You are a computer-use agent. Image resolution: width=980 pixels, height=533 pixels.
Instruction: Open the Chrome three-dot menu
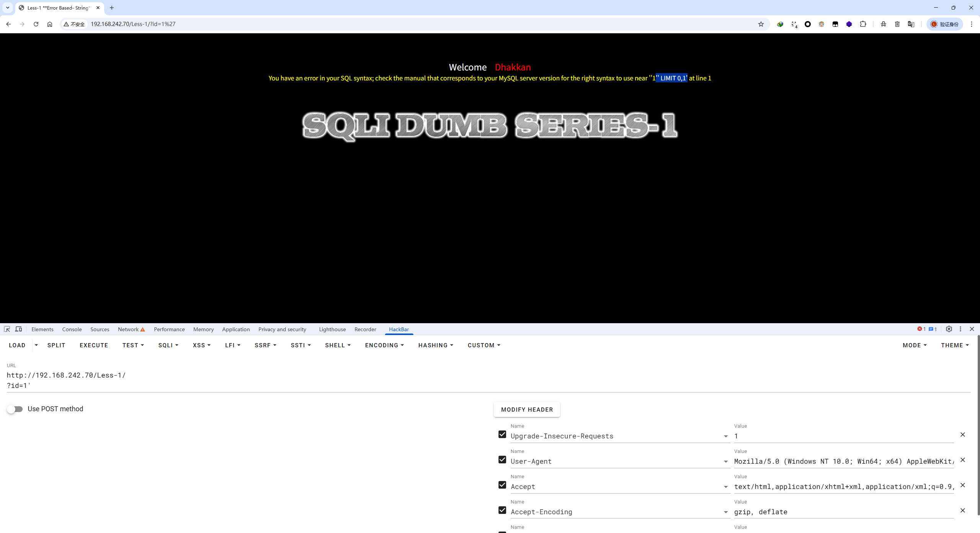click(972, 24)
